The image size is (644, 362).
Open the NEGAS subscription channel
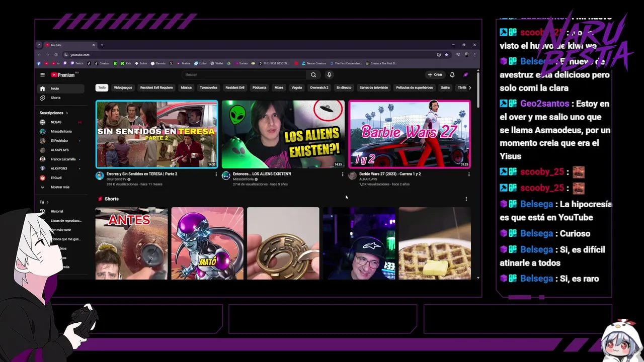(61, 122)
